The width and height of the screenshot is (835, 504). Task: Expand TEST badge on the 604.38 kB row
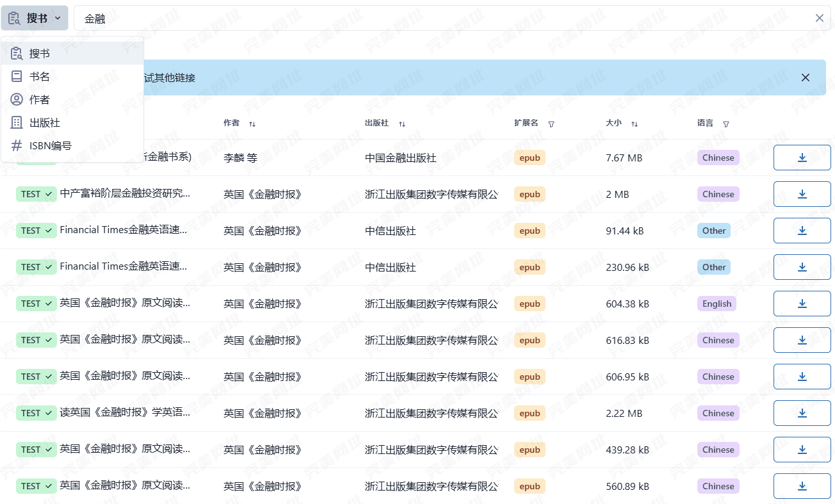click(x=36, y=304)
